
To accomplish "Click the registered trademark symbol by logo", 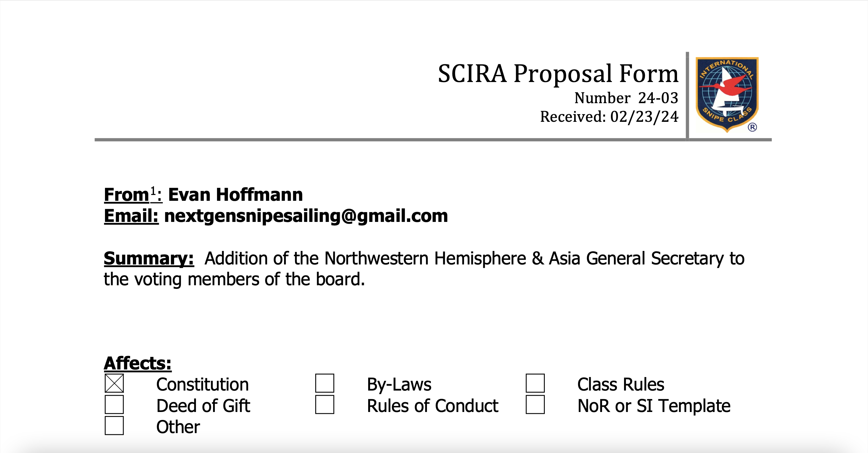I will pos(752,127).
